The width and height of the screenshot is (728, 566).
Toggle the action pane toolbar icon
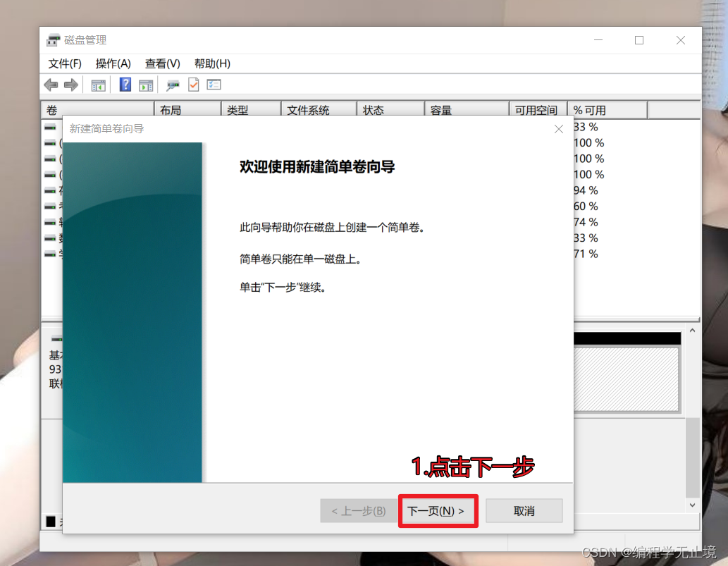tap(146, 85)
